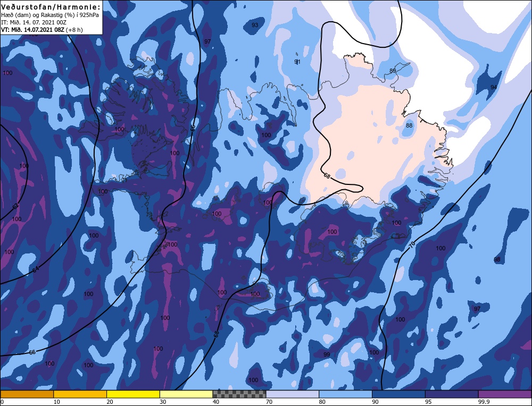Click the dark orange 0–10 legend swatch
Screen dimensions: 532x406
coord(27,394)
